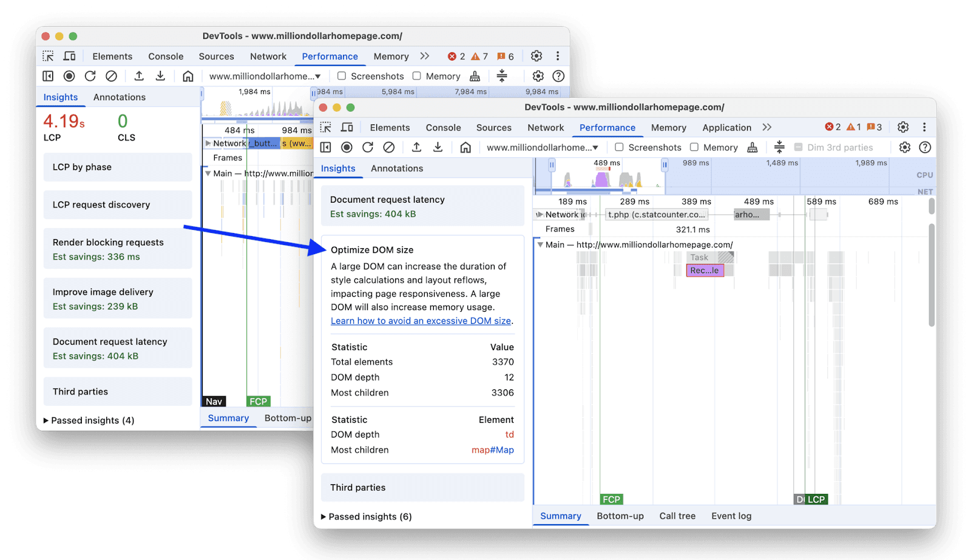Click the save profile download icon
Image resolution: width=971 pixels, height=560 pixels.
pos(438,147)
